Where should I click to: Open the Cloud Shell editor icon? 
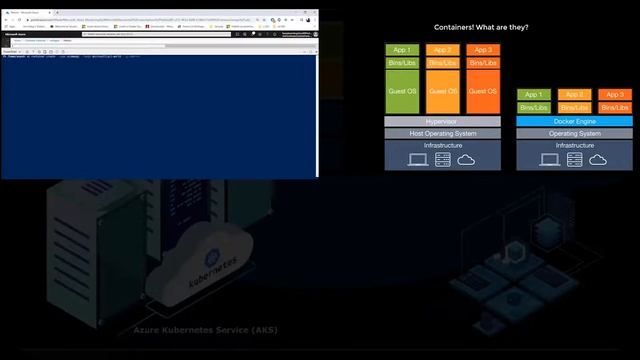click(x=57, y=52)
